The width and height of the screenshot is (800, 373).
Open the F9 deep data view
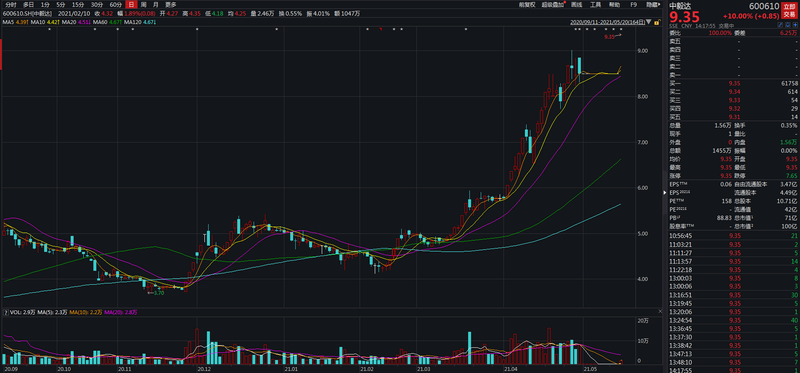[x=634, y=5]
